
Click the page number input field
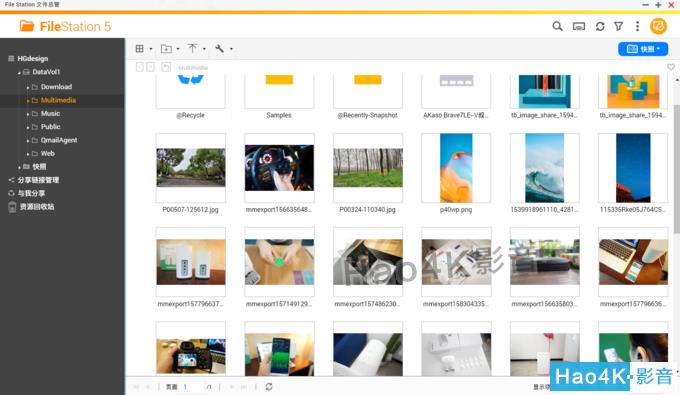tap(192, 387)
